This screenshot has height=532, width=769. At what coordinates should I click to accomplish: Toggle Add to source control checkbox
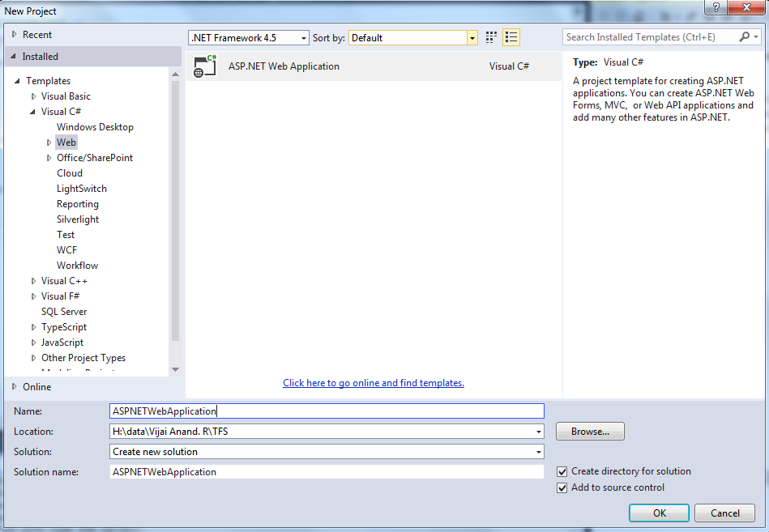point(562,488)
